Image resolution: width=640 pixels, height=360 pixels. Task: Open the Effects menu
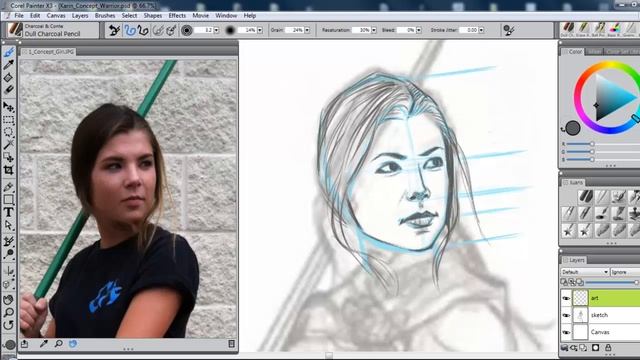(177, 16)
